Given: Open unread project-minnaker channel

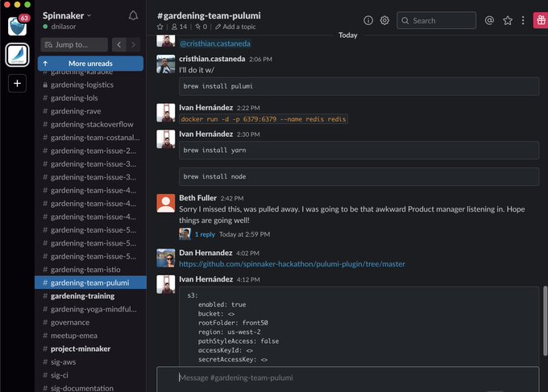Looking at the screenshot, I should coord(90,349).
